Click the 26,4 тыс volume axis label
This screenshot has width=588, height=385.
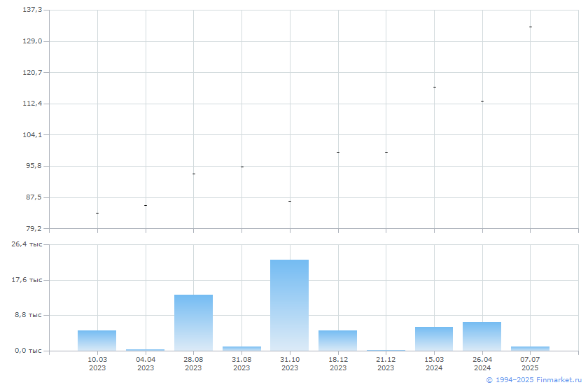pos(27,244)
